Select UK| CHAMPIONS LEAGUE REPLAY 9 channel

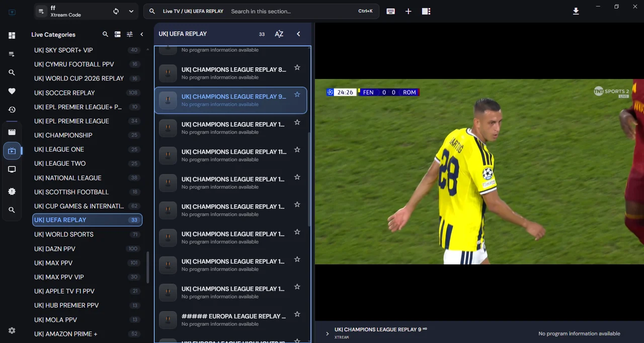click(x=230, y=100)
